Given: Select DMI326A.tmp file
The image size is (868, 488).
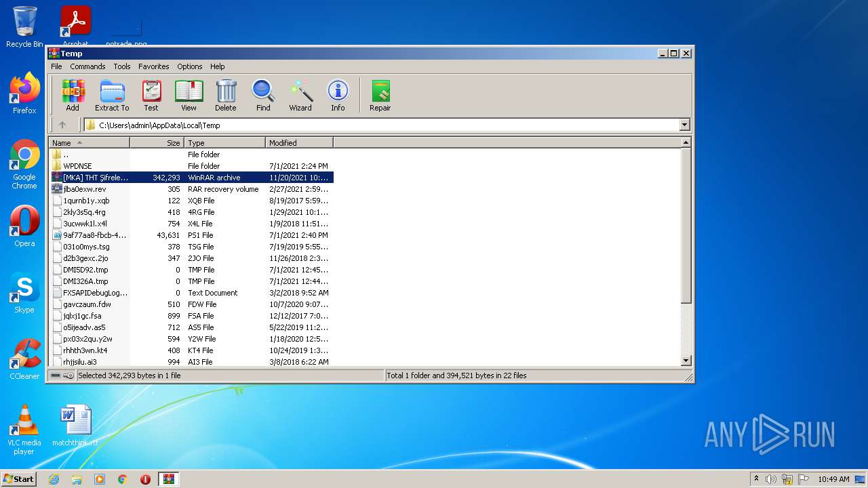Looking at the screenshot, I should [191, 281].
